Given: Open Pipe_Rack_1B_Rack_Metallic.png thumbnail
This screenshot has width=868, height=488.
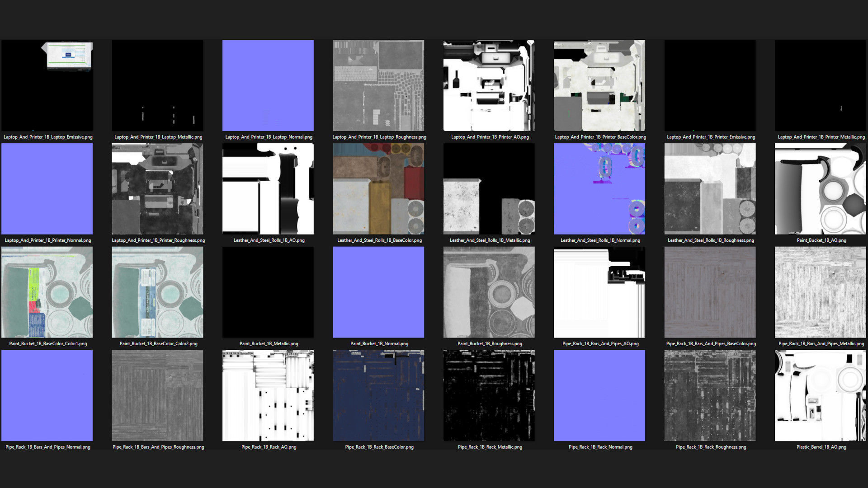Looking at the screenshot, I should tap(489, 395).
